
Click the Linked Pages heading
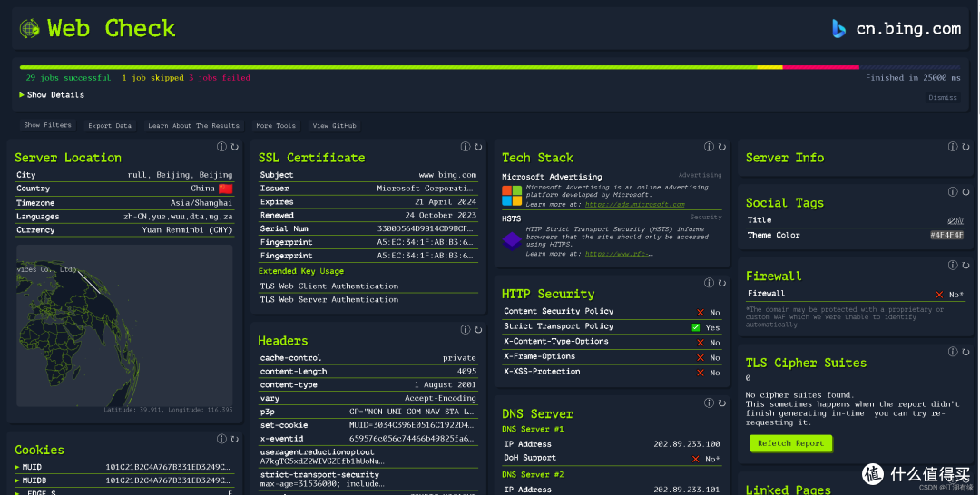(x=789, y=490)
